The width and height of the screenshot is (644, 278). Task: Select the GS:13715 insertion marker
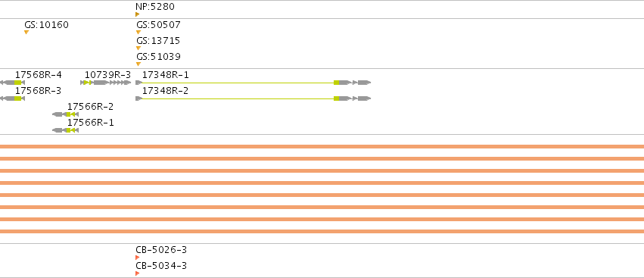point(138,48)
